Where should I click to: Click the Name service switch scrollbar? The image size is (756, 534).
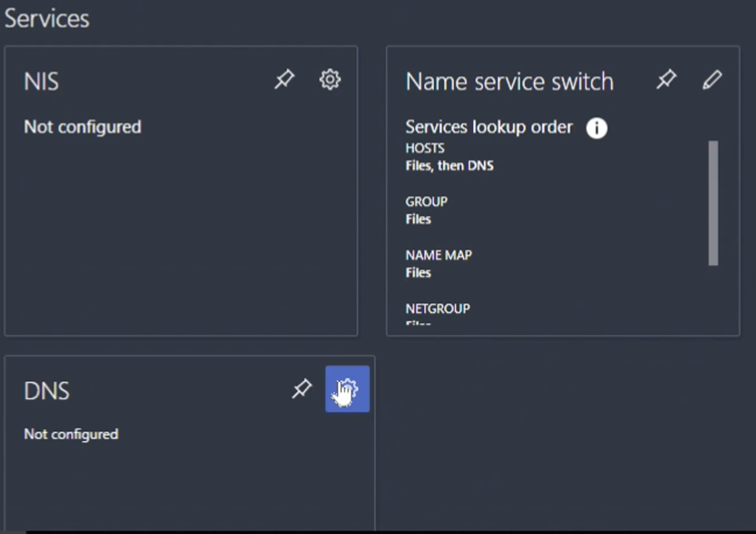tap(713, 203)
